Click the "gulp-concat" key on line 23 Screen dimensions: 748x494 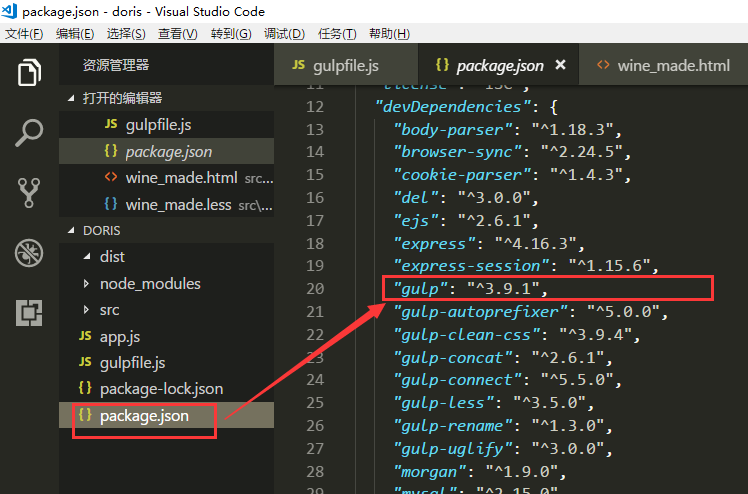[453, 358]
